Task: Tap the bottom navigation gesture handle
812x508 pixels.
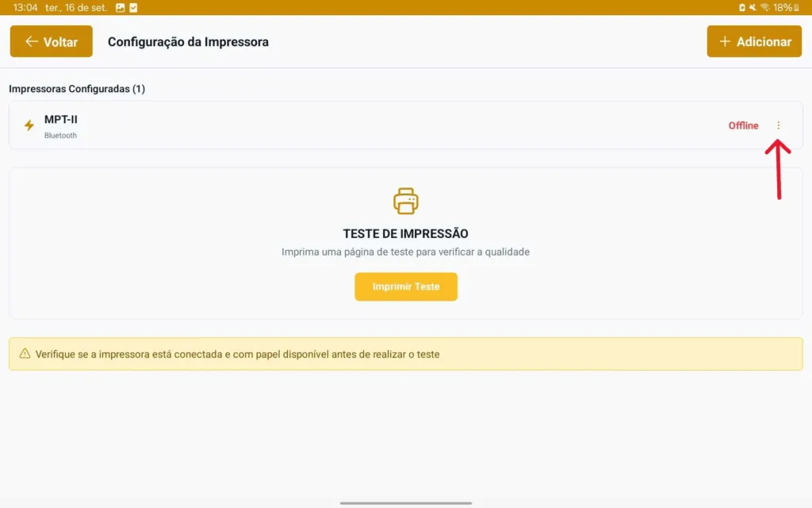Action: pyautogui.click(x=405, y=502)
